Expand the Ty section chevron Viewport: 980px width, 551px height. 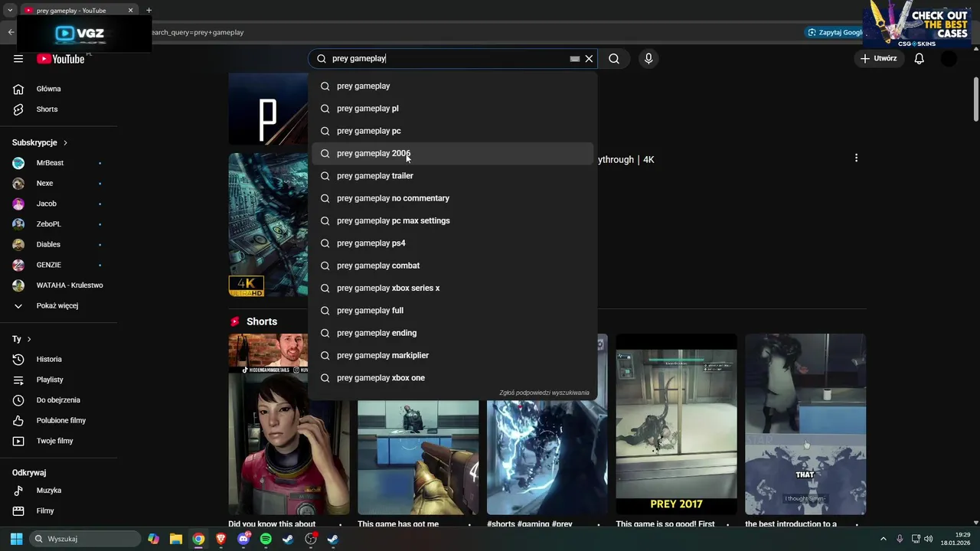click(29, 339)
